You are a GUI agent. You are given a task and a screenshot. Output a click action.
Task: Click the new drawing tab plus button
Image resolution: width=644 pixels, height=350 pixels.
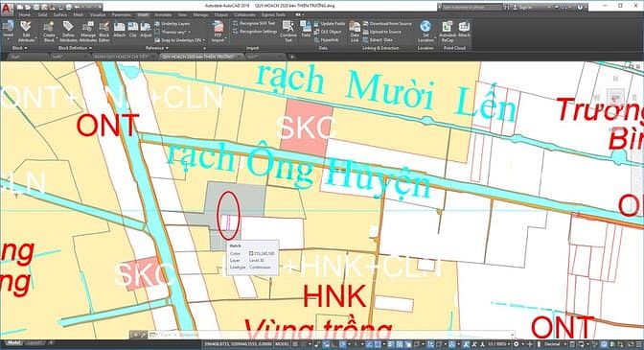(292, 57)
